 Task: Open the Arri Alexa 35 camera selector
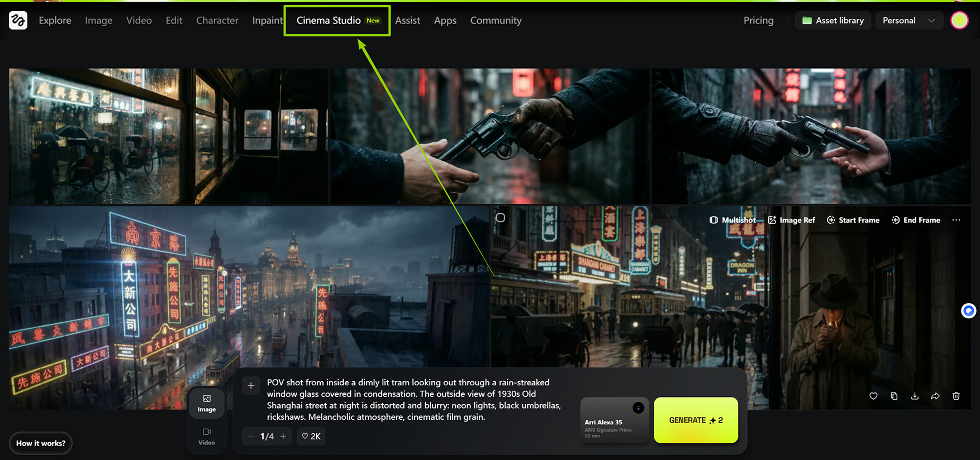point(614,420)
